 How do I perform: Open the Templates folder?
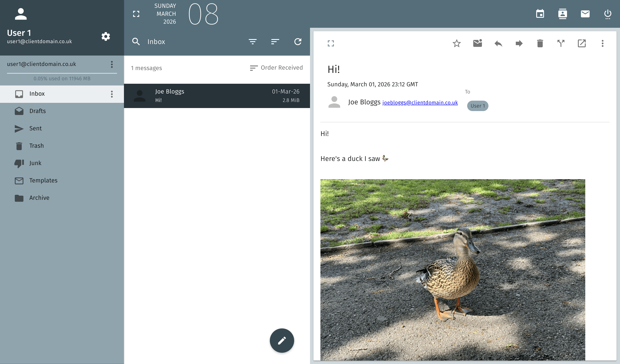pos(62,180)
